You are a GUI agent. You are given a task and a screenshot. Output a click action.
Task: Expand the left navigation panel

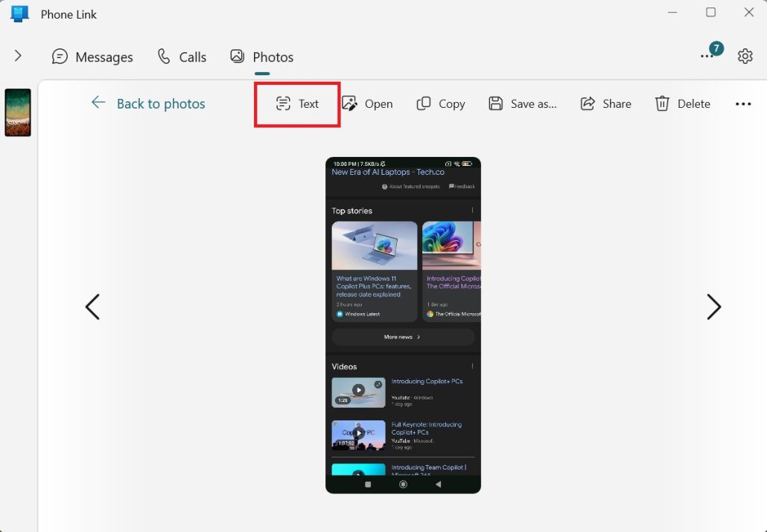click(x=16, y=56)
